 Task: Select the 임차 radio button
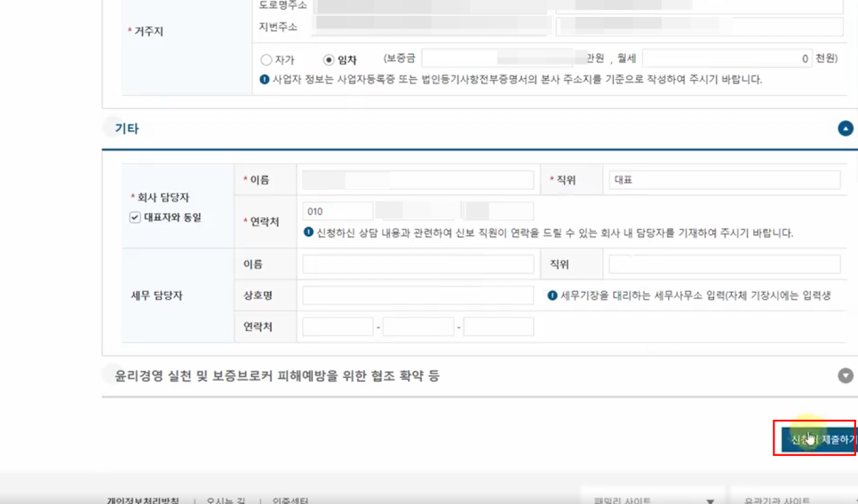329,60
